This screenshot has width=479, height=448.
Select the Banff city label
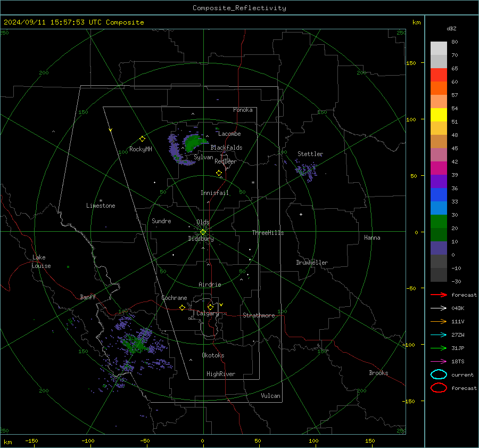click(88, 297)
